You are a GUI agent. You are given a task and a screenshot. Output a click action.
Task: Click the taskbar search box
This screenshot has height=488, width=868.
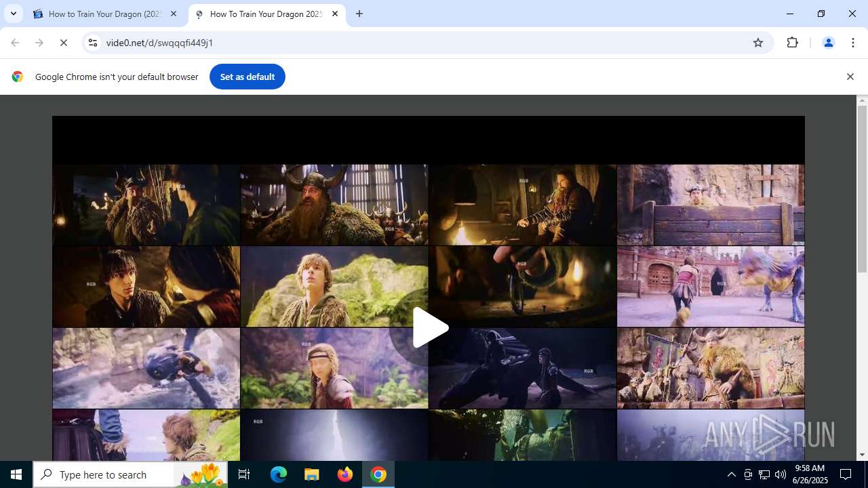130,474
